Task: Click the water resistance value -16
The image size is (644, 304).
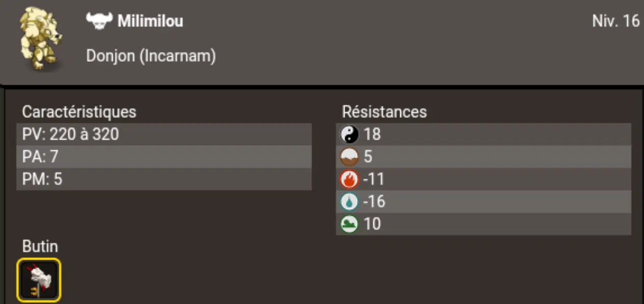Action: (x=374, y=201)
